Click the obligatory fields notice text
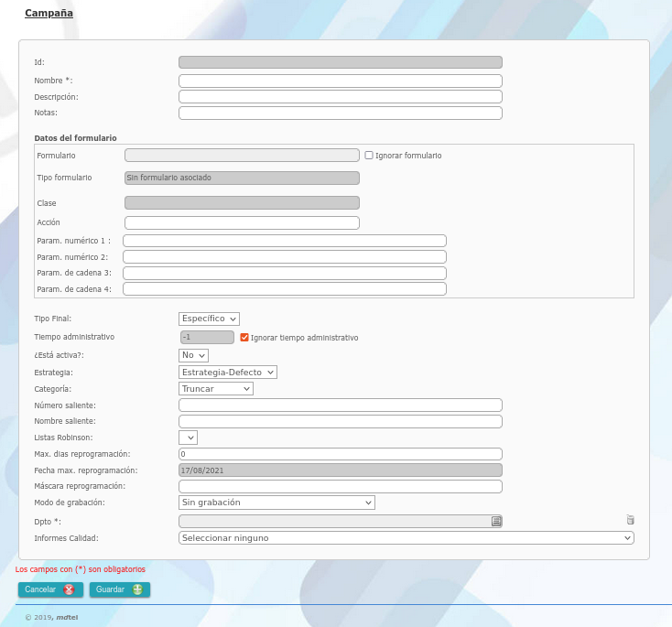The width and height of the screenshot is (672, 627). 81,569
